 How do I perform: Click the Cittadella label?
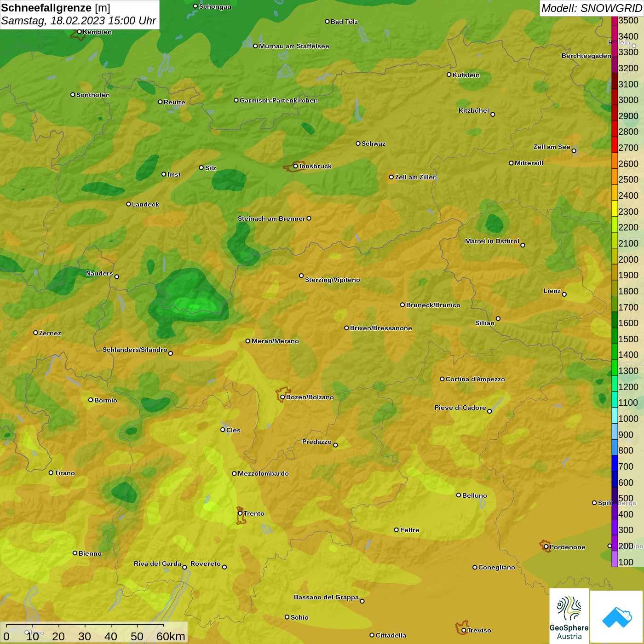391,635
